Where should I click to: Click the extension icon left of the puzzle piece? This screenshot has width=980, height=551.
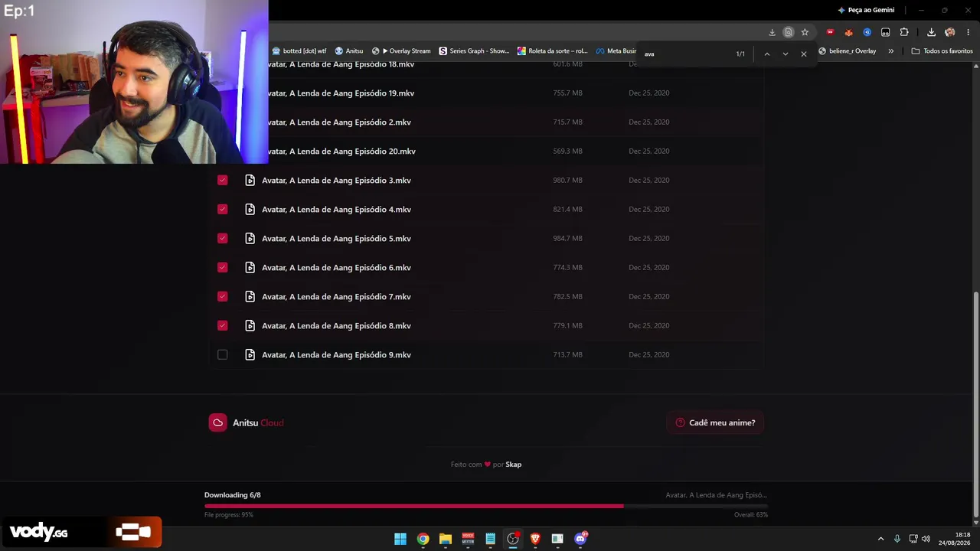click(x=886, y=32)
